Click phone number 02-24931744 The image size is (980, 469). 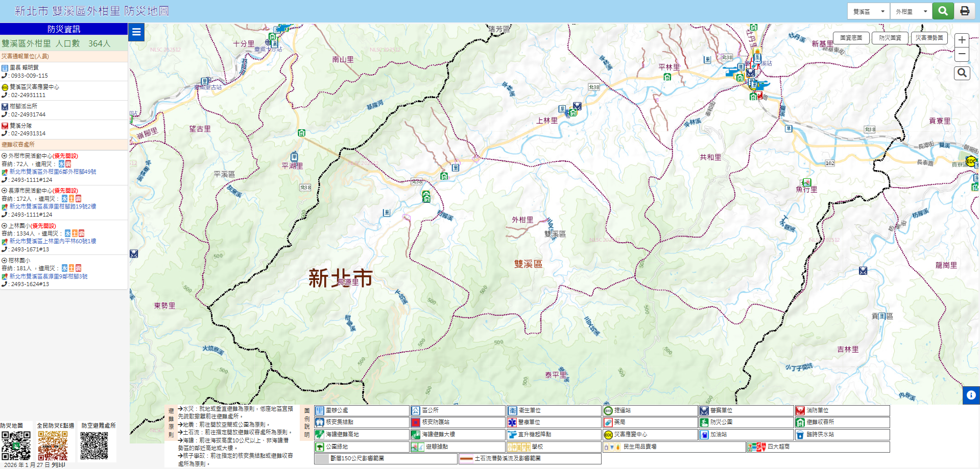(x=28, y=114)
